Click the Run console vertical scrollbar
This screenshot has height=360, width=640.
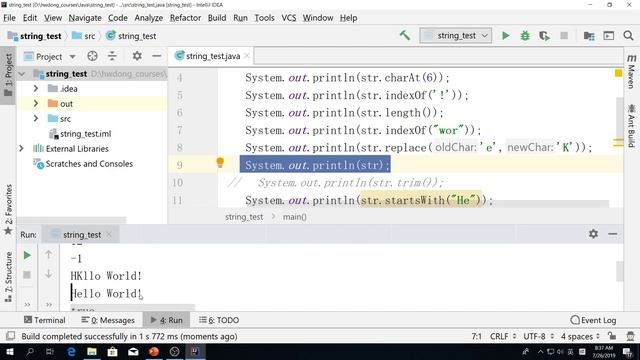pyautogui.click(x=620, y=271)
